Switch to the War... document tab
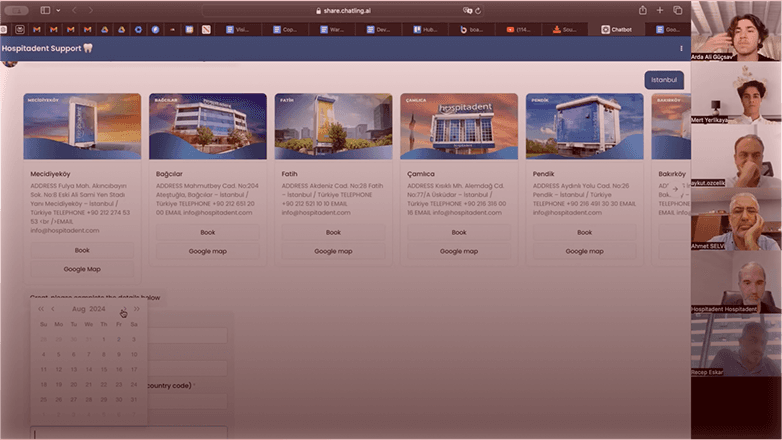The width and height of the screenshot is (782, 440). click(332, 29)
